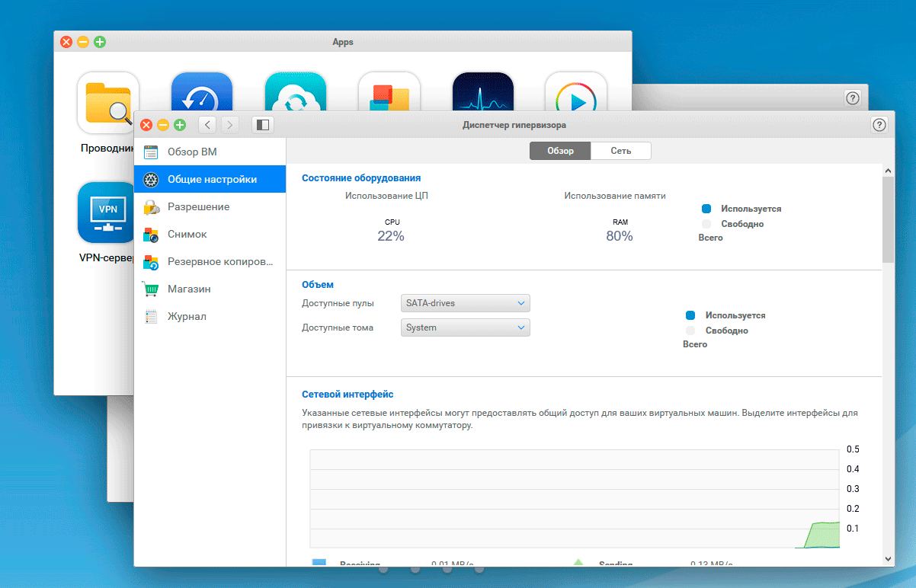Viewport: 916px width, 588px height.
Task: Click Использование памяти label
Action: pos(615,196)
